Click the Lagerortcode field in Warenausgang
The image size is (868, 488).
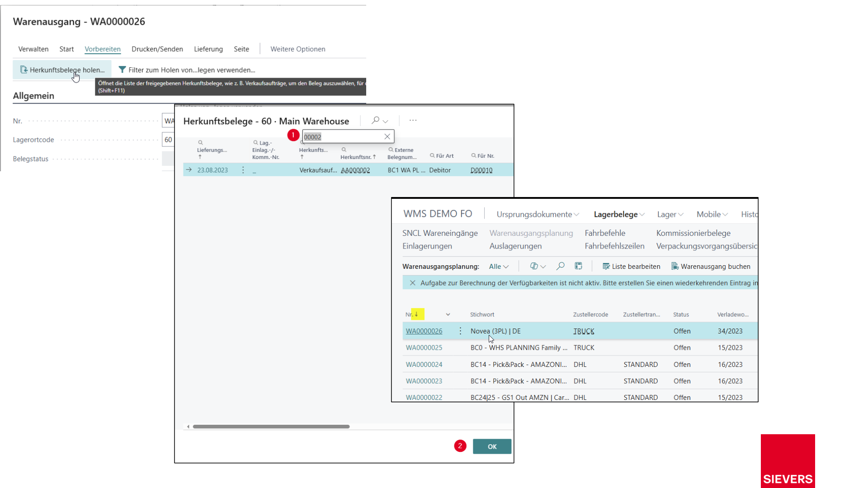pos(168,140)
